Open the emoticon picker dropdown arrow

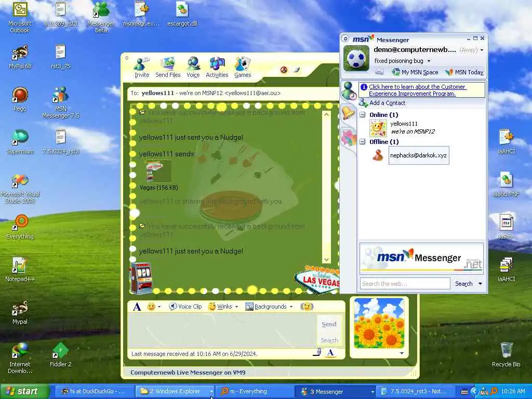(x=159, y=307)
